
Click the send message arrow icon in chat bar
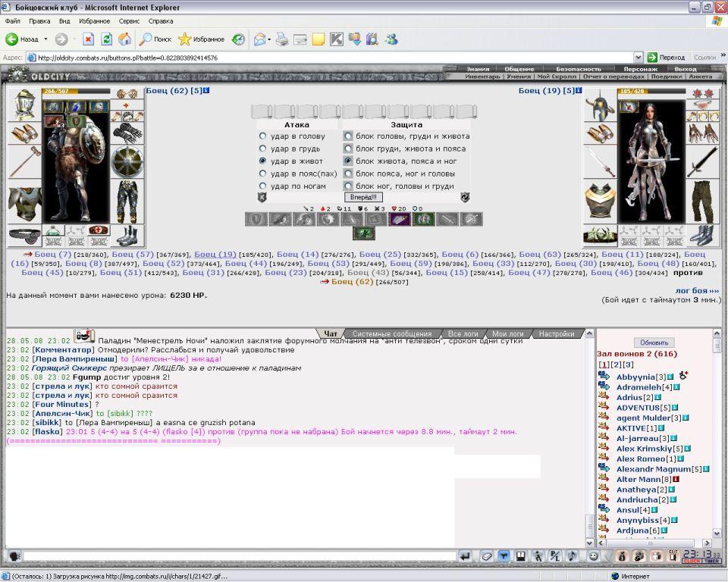pos(465,555)
